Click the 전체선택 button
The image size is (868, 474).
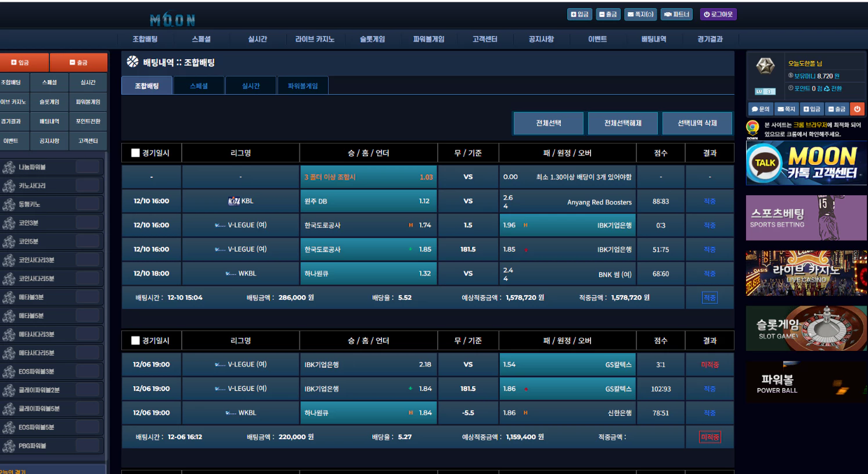click(549, 123)
